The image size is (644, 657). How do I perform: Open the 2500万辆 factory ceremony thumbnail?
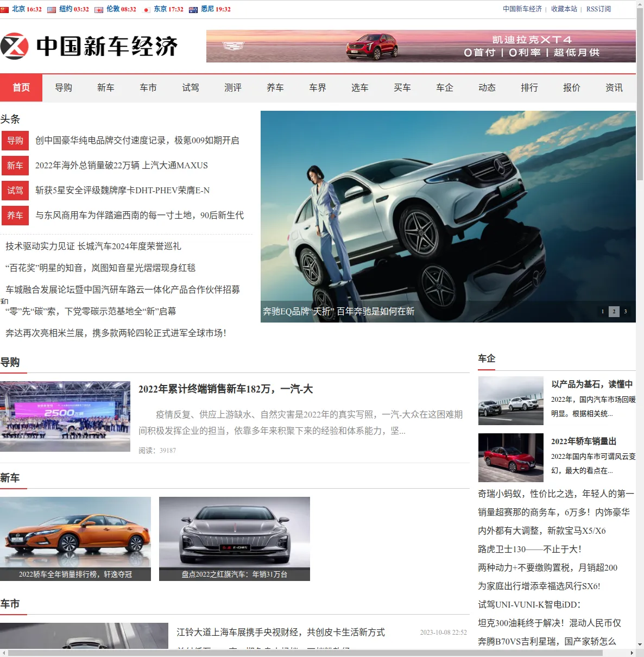point(65,416)
